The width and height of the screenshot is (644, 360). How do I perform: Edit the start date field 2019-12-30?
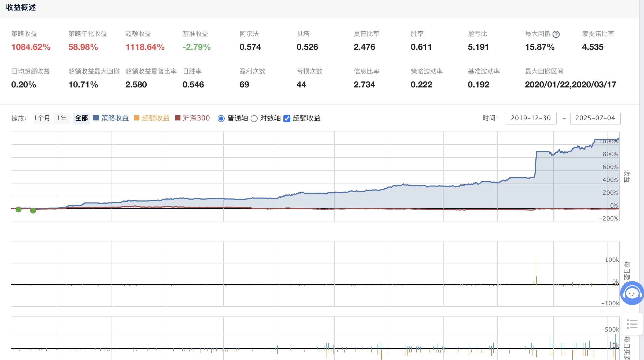point(531,118)
